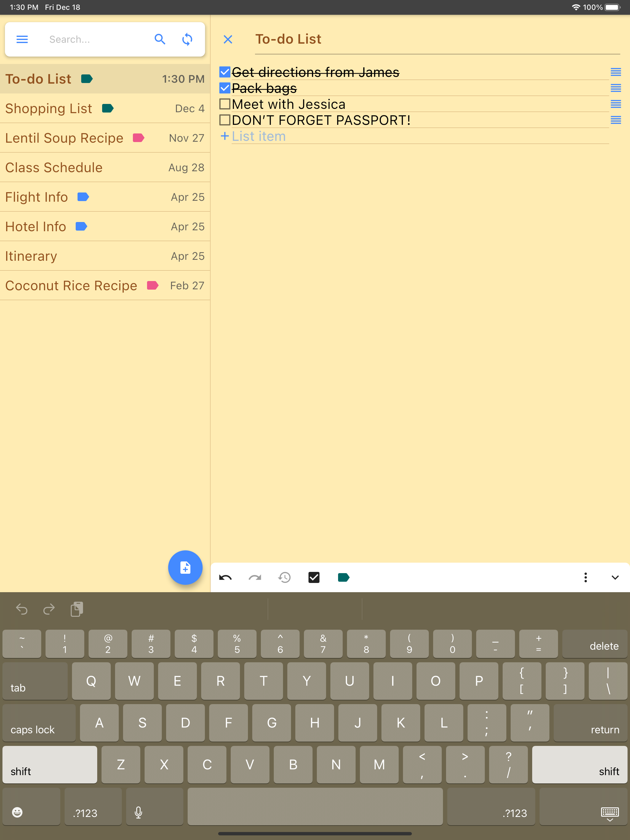Tap the emoji keyboard key
This screenshot has height=840, width=630.
32,806
